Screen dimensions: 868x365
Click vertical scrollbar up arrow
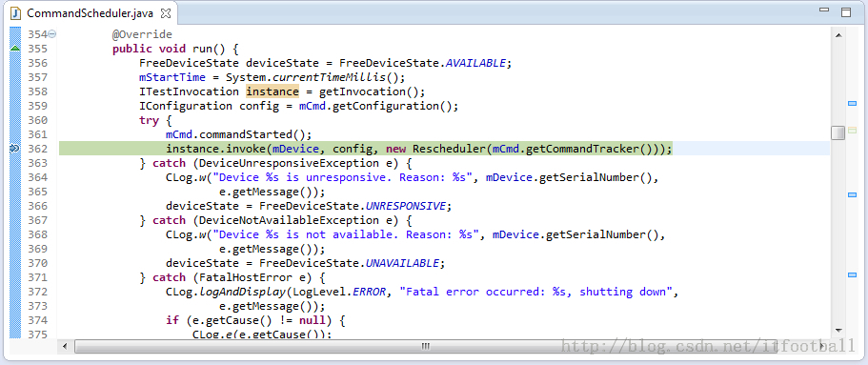838,35
